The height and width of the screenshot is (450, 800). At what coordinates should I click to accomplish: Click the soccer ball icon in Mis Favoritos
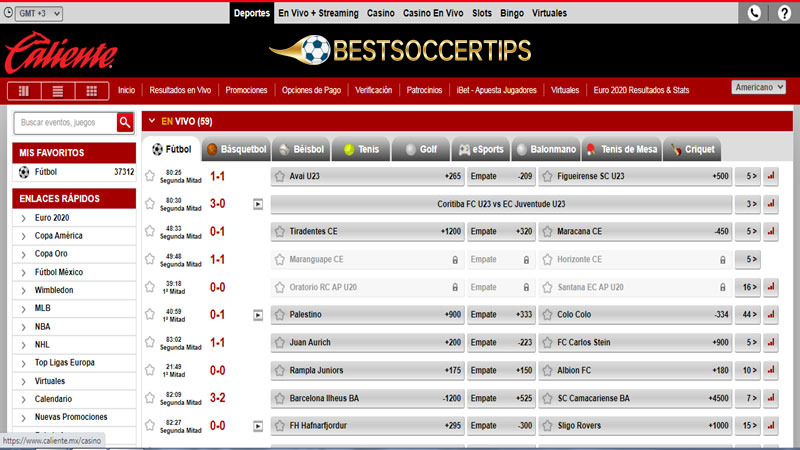pyautogui.click(x=24, y=172)
